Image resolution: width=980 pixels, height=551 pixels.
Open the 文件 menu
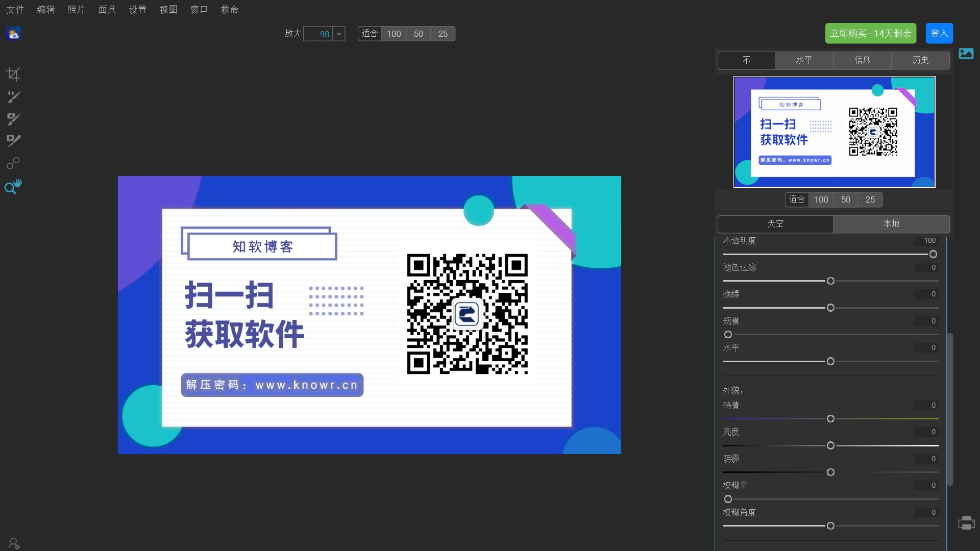[x=15, y=10]
